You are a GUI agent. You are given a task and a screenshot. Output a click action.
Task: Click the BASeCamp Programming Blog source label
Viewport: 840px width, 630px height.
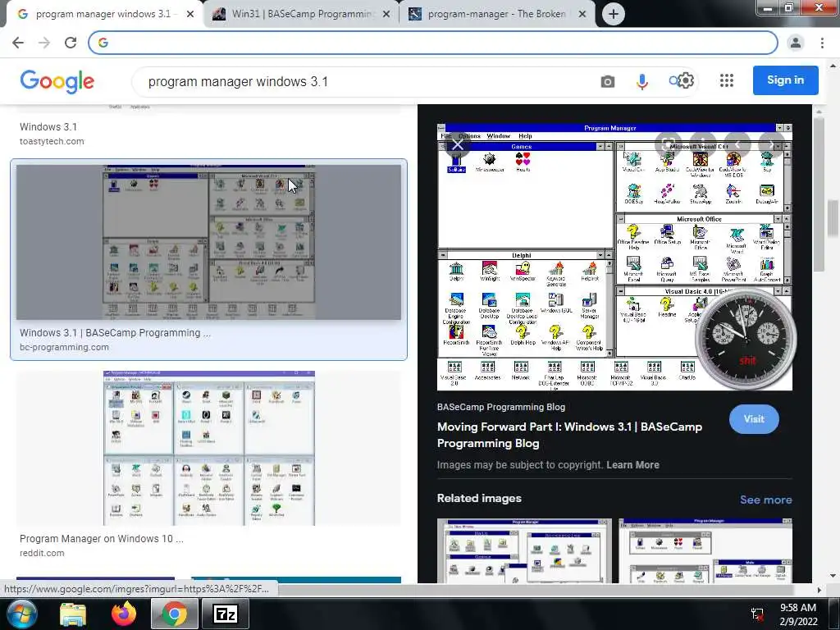tap(501, 407)
